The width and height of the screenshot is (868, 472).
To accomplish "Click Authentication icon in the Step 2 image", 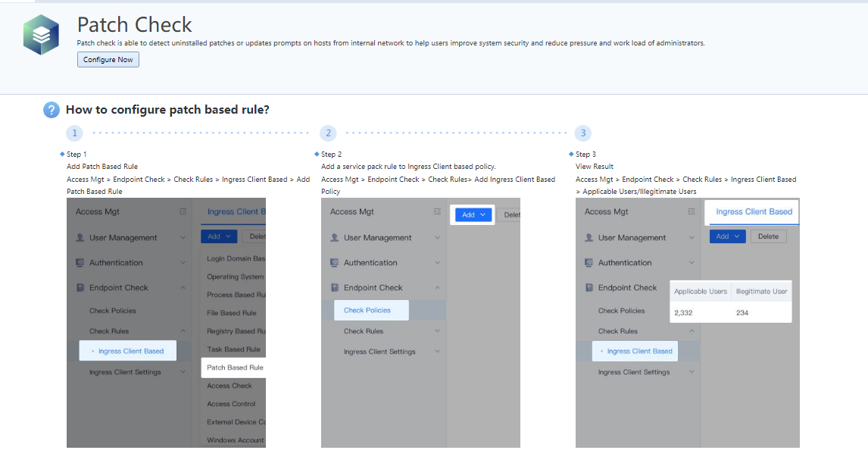I will 335,263.
